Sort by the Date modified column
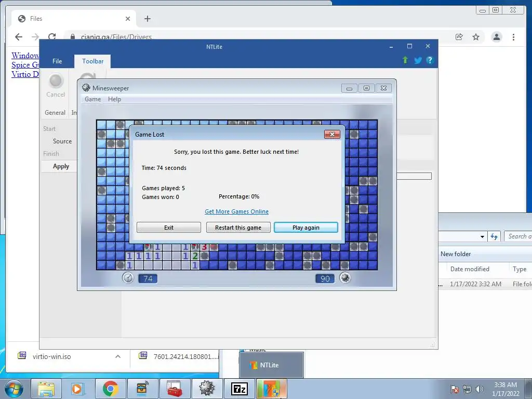This screenshot has height=399, width=532. coord(470,269)
